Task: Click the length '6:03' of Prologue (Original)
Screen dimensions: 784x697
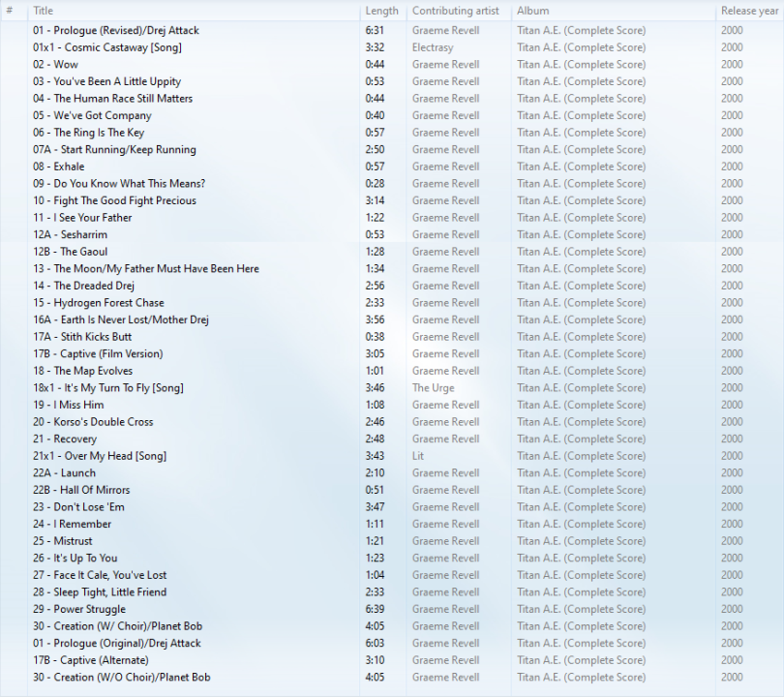Action: coord(375,643)
